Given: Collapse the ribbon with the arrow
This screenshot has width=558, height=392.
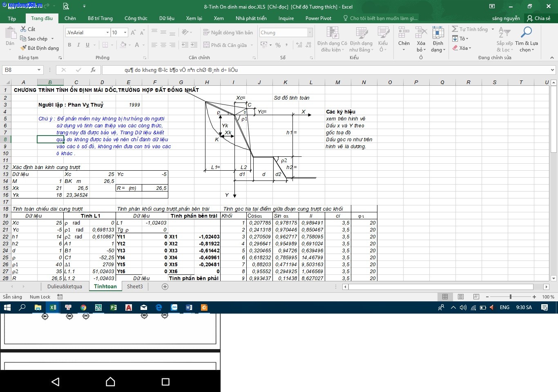Looking at the screenshot, I should click(x=552, y=58).
